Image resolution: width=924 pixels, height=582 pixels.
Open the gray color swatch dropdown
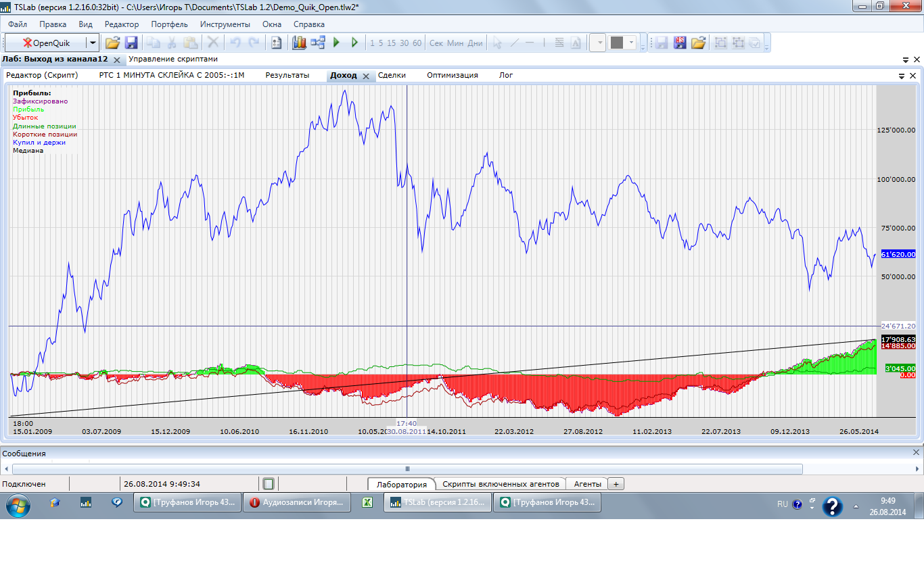pos(622,43)
